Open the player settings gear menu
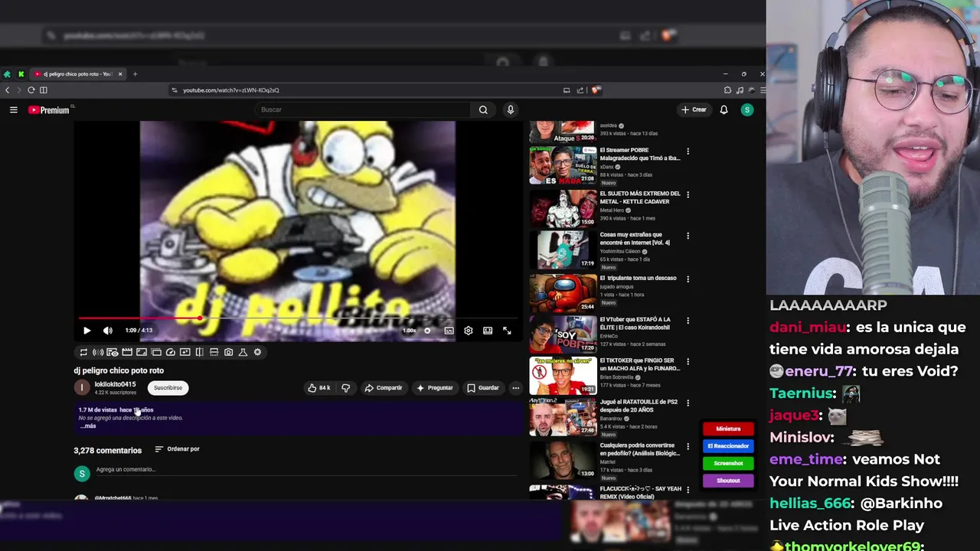The width and height of the screenshot is (980, 551). [469, 331]
